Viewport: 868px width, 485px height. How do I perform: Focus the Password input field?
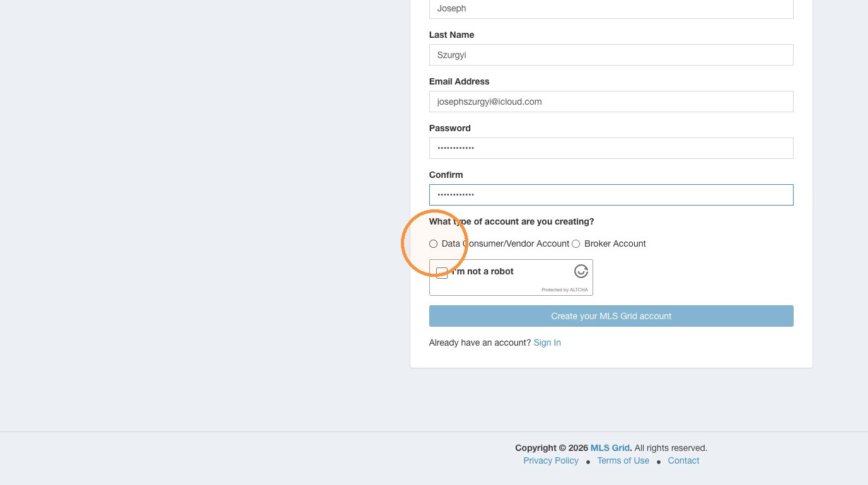pyautogui.click(x=611, y=148)
